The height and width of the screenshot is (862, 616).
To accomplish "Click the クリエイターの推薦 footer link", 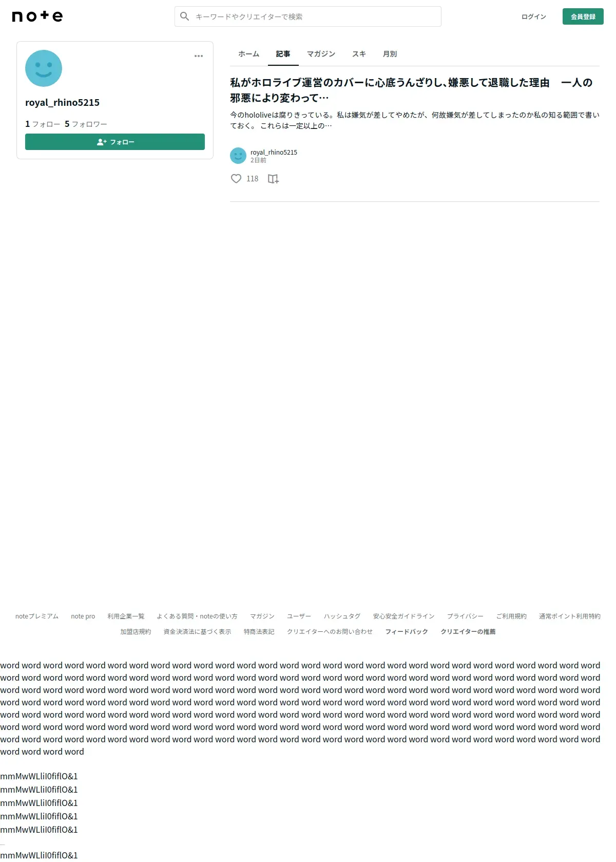I will (468, 632).
